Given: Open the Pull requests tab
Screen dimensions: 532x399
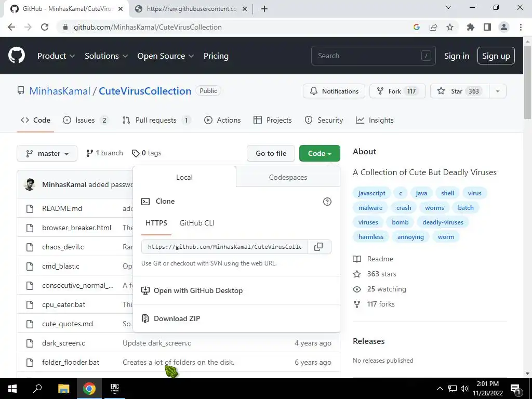Looking at the screenshot, I should pyautogui.click(x=156, y=120).
